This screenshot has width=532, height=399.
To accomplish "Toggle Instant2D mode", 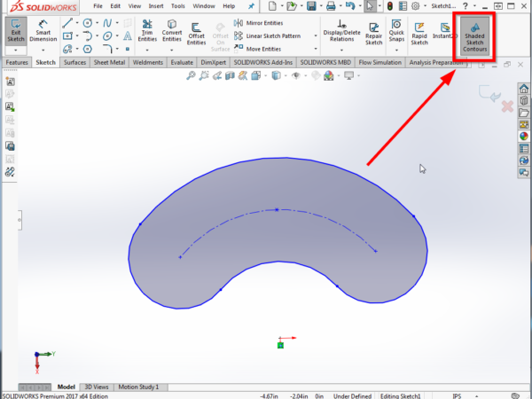I will 445,31.
